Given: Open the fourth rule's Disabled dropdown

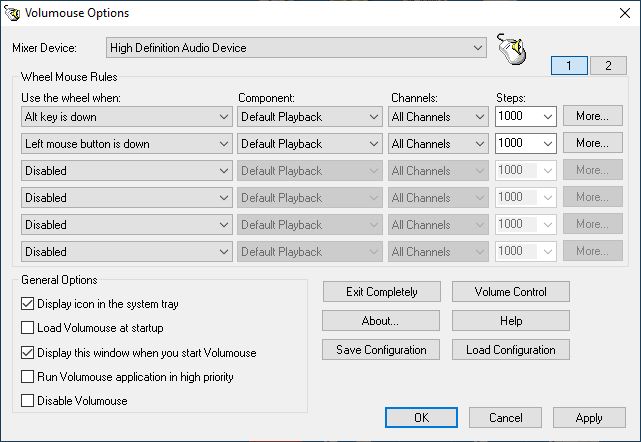Looking at the screenshot, I should [127, 198].
